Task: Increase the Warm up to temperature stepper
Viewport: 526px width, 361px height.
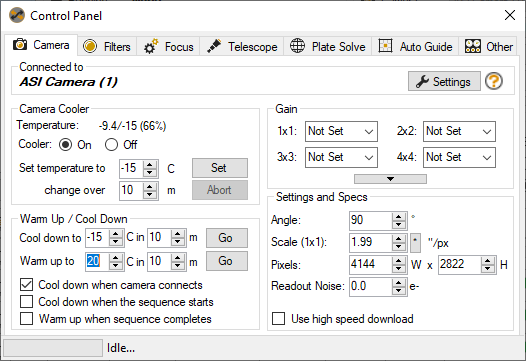Action: (x=116, y=258)
